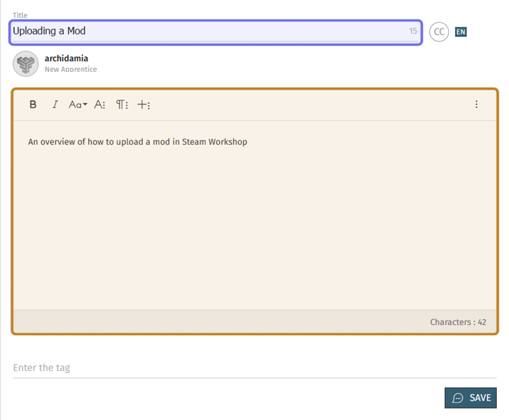Open the paragraph formatting options

pyautogui.click(x=122, y=104)
